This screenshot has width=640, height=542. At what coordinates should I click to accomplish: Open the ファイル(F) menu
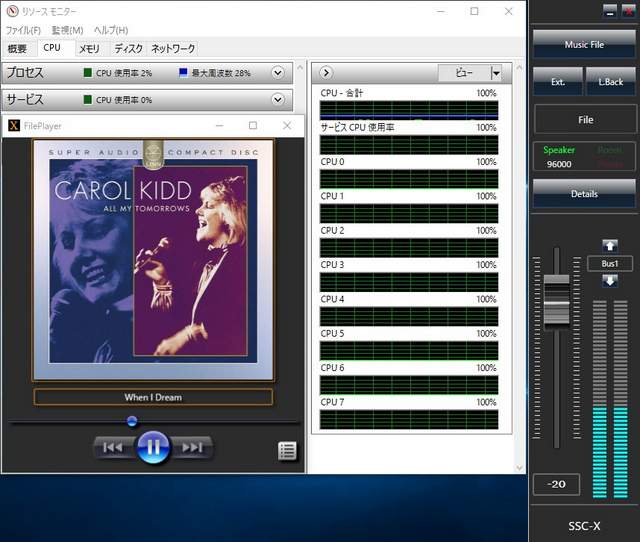pos(23,30)
